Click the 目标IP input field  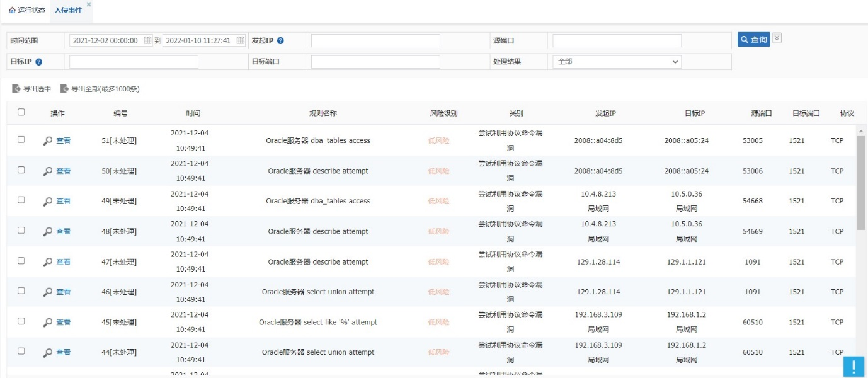pyautogui.click(x=134, y=62)
